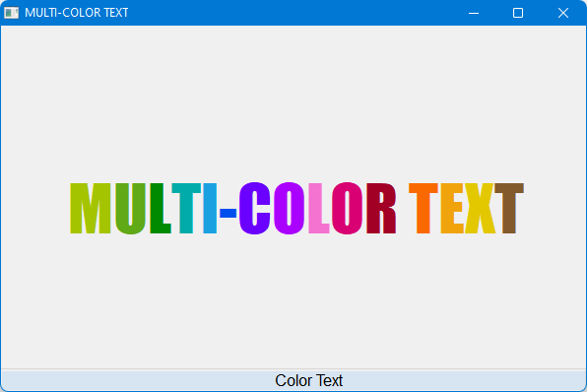Image resolution: width=587 pixels, height=392 pixels.
Task: Click the colorful MULTI-COLOR TEXT label
Action: 296,208
